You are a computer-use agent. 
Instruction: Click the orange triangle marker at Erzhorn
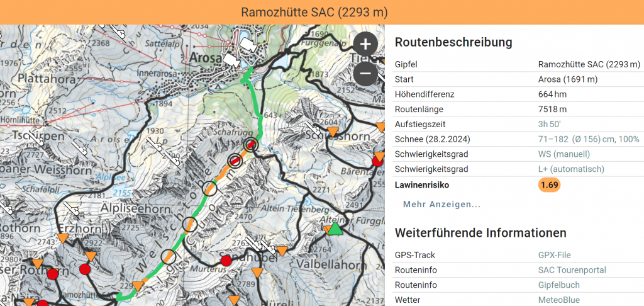(x=63, y=237)
